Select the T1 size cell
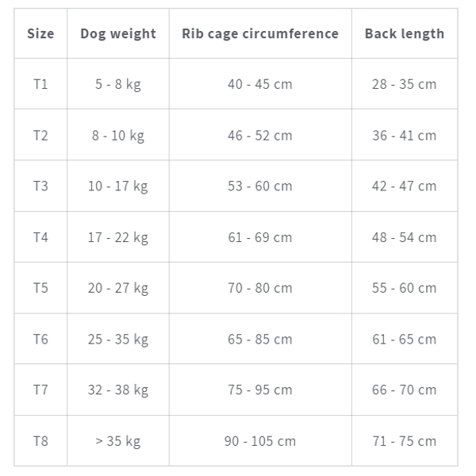The image size is (476, 476). coord(40,84)
